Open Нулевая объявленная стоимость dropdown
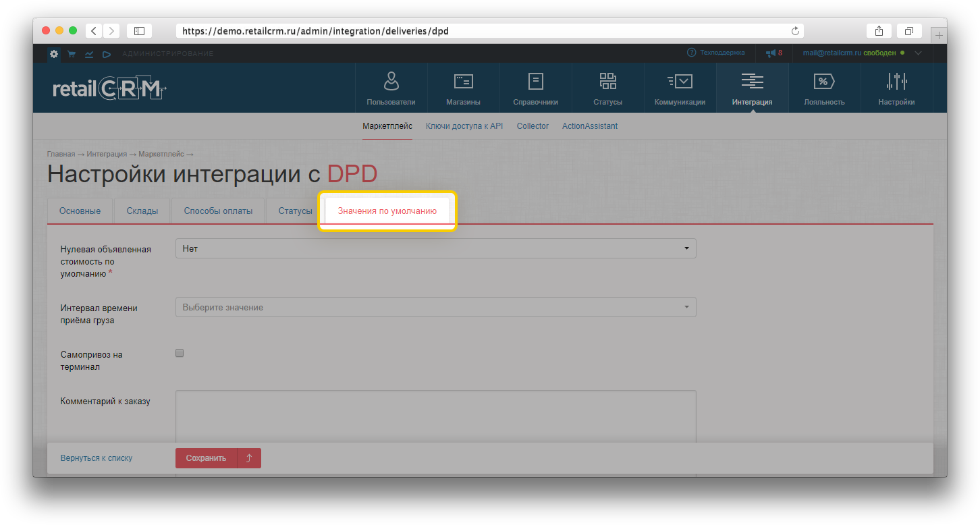 tap(435, 248)
